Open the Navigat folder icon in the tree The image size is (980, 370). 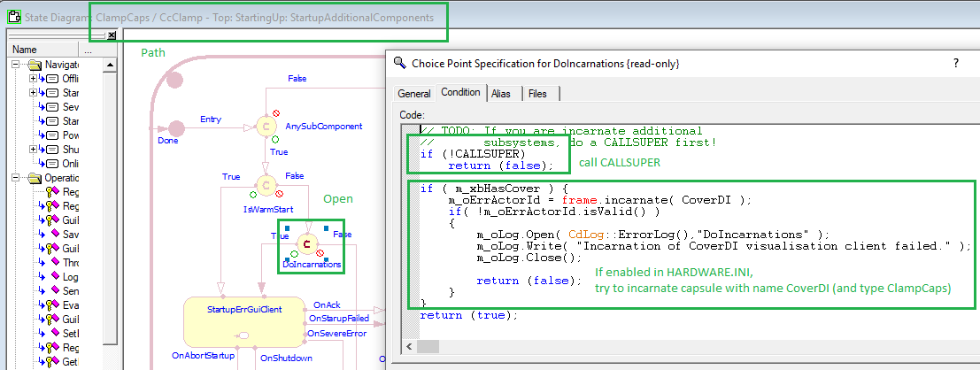click(35, 65)
